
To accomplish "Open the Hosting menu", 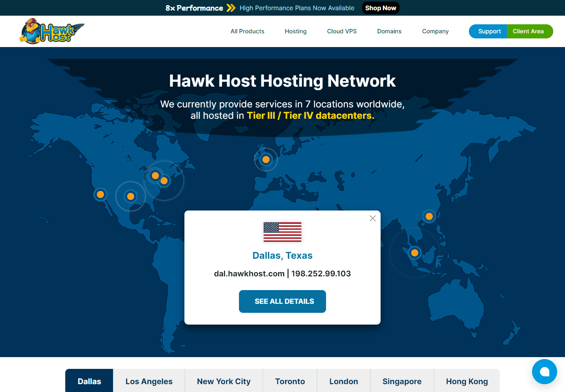I will point(296,31).
